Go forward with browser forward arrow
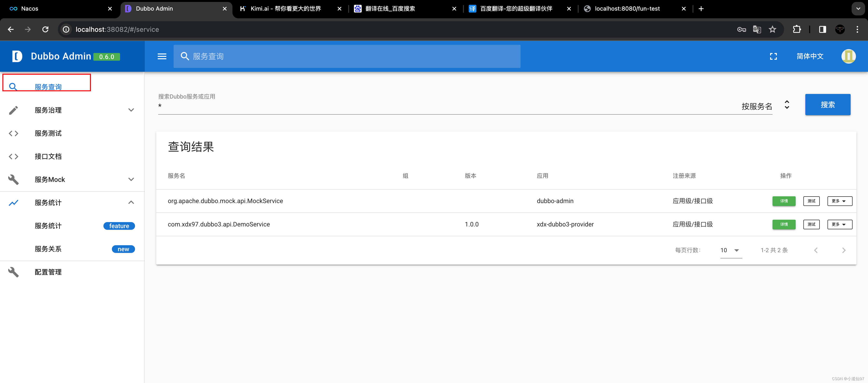The width and height of the screenshot is (868, 383). pyautogui.click(x=28, y=29)
